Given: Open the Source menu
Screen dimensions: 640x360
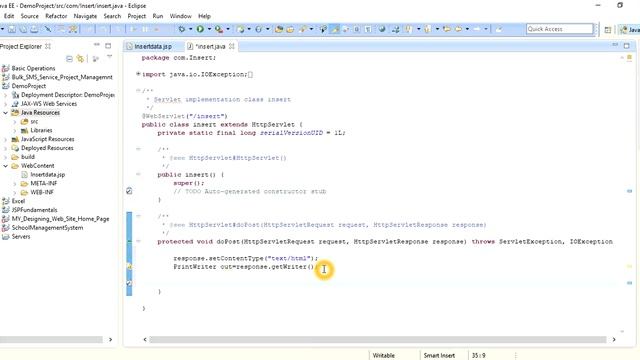Looking at the screenshot, I should tap(30, 16).
